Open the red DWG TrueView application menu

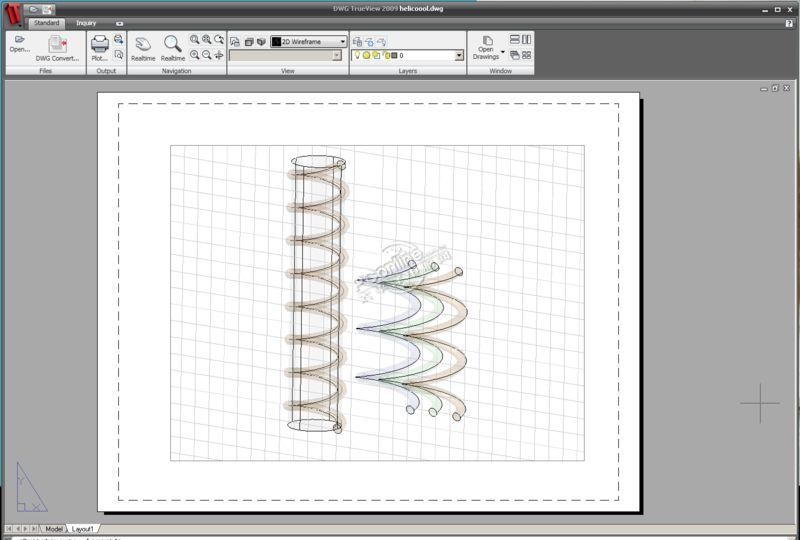tap(13, 14)
